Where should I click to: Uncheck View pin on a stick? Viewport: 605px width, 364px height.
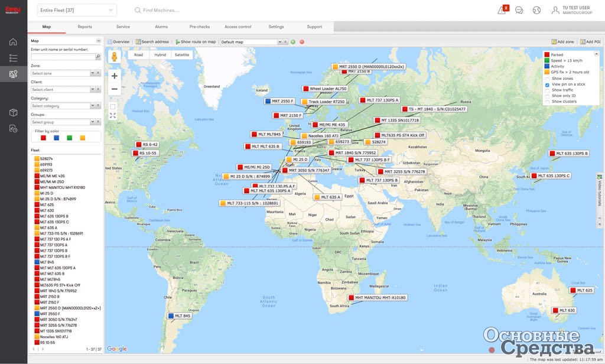(x=547, y=84)
